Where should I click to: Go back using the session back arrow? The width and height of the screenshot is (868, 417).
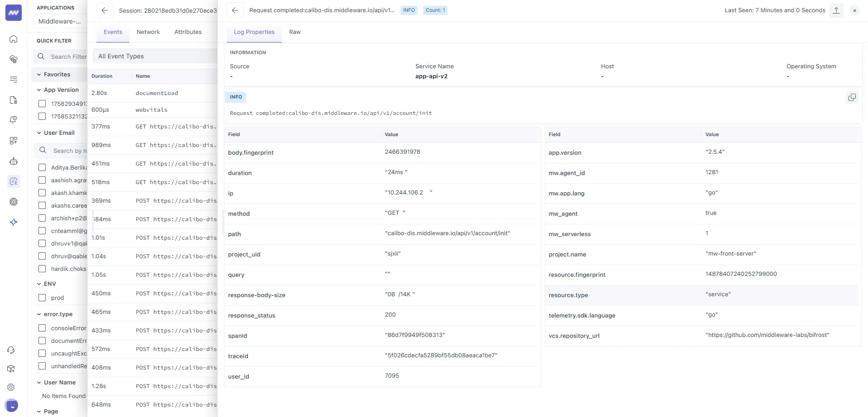click(x=105, y=10)
